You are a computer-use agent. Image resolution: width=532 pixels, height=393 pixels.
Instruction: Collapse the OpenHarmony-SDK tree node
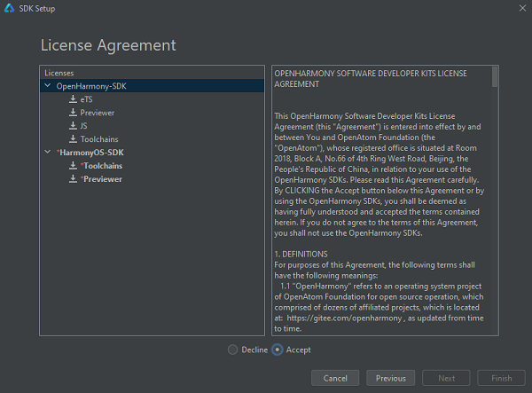[x=47, y=86]
